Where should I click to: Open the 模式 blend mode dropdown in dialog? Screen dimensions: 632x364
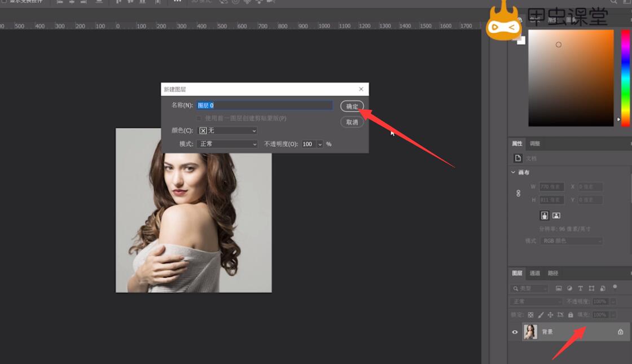coord(227,144)
